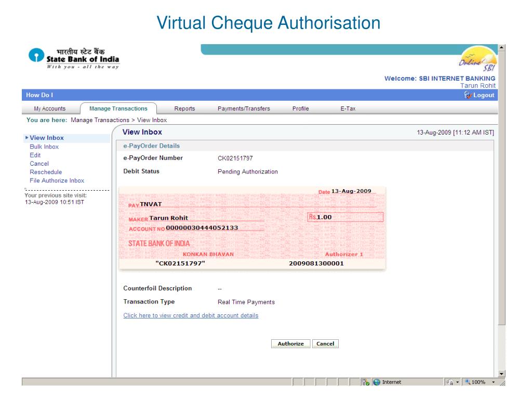Click the Edit sidebar link
Viewport: 532px width, 399px height.
(x=35, y=155)
